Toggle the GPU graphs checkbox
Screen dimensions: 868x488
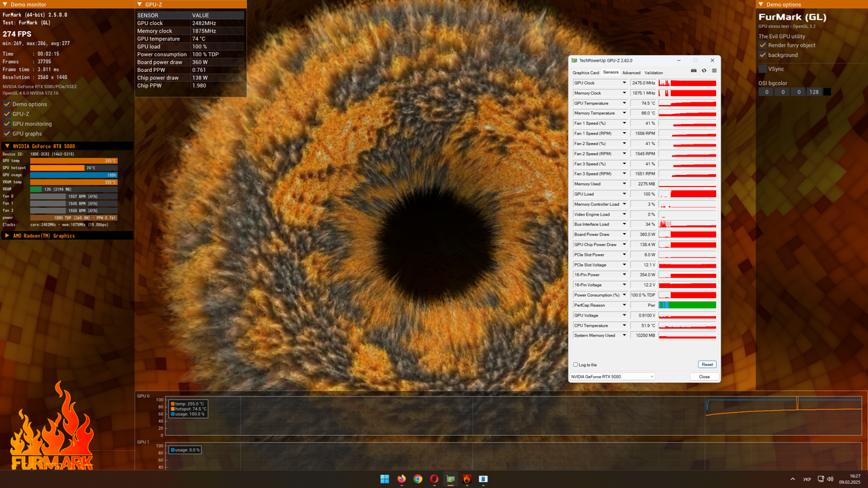tap(7, 134)
